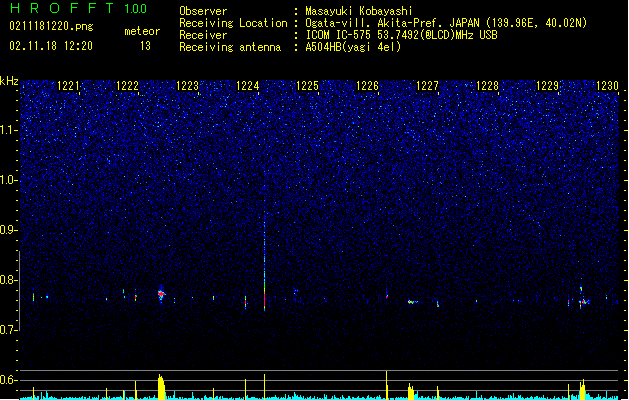The image size is (629, 400).
Task: Click the 1.0 kHz axis label
Action: pyautogui.click(x=8, y=180)
